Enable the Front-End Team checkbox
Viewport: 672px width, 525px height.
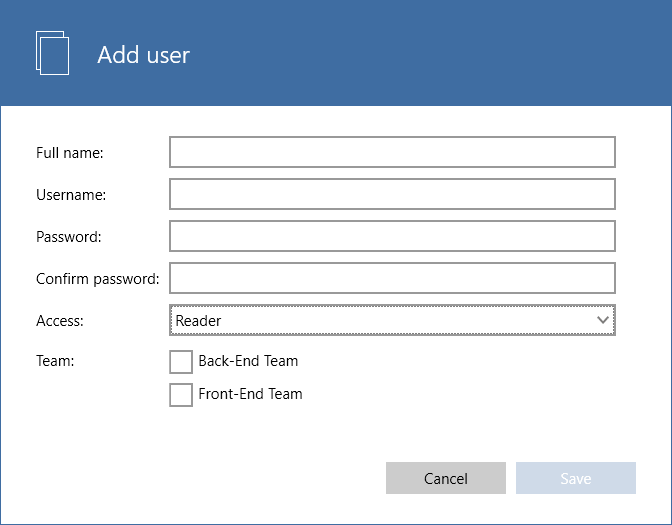[181, 395]
